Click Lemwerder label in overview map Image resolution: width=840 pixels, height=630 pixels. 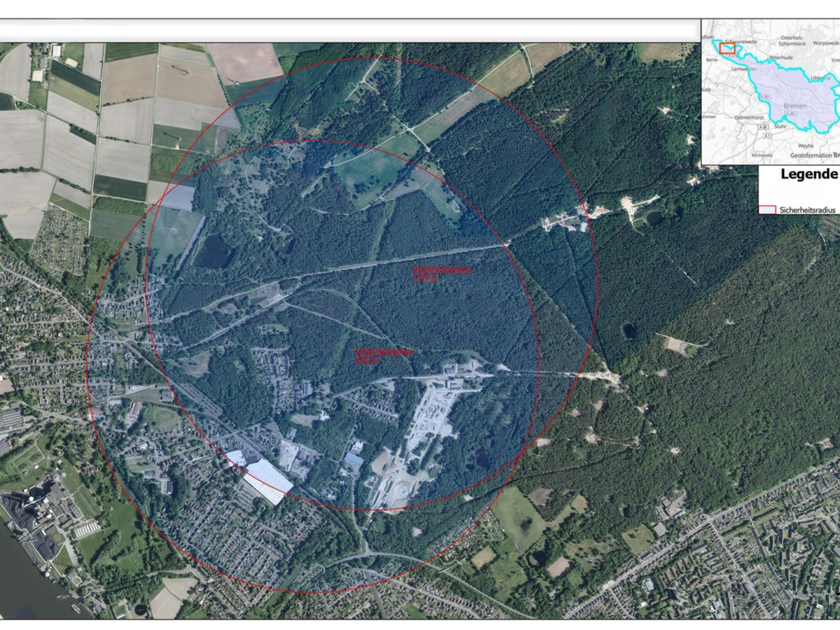[x=743, y=70]
